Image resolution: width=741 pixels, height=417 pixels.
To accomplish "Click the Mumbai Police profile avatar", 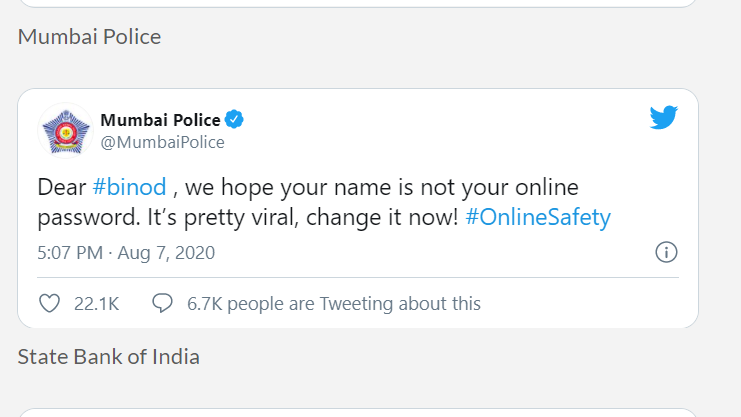I will click(65, 130).
